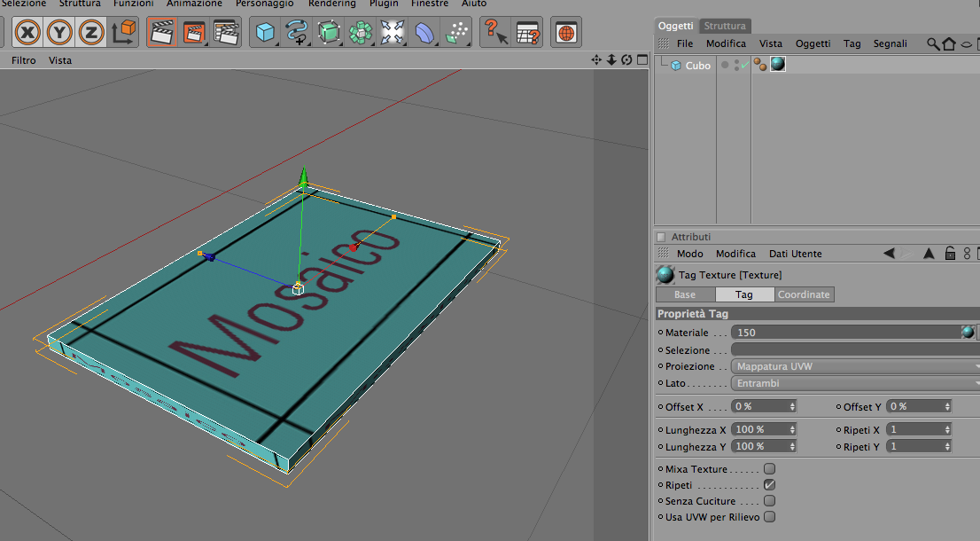Image resolution: width=980 pixels, height=541 pixels.
Task: Click the particle emitter icon
Action: [x=457, y=33]
